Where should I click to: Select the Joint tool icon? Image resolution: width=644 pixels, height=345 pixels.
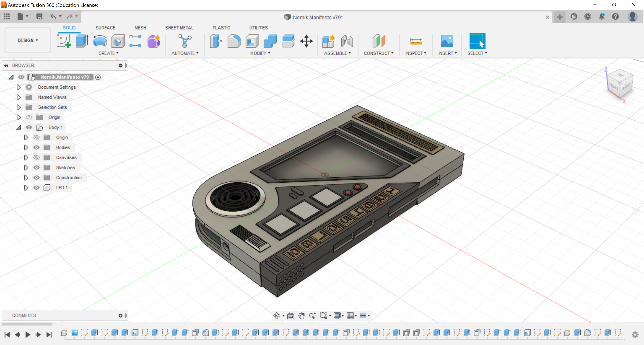347,41
